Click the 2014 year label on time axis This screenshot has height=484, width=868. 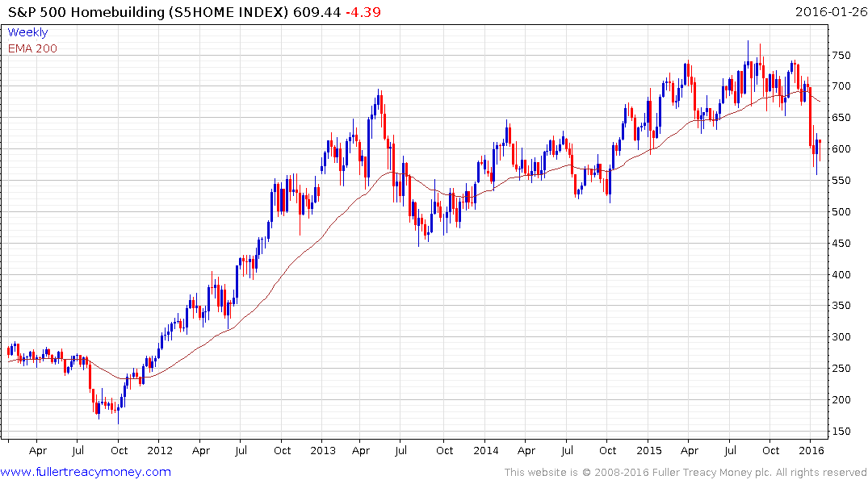486,450
